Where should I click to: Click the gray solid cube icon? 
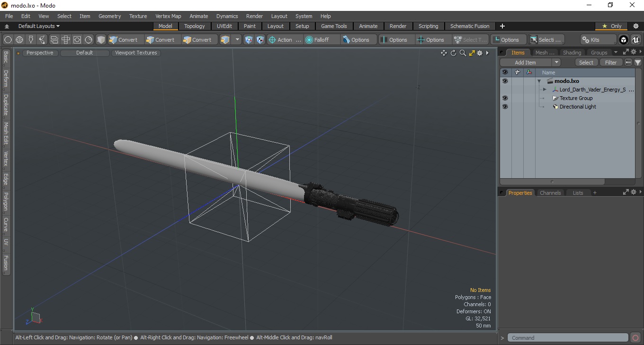pyautogui.click(x=100, y=40)
